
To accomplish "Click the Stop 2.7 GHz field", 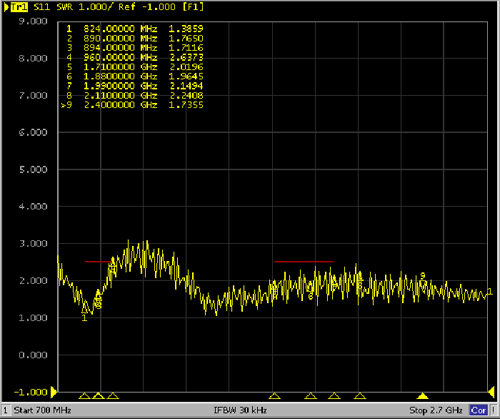I will click(x=436, y=410).
